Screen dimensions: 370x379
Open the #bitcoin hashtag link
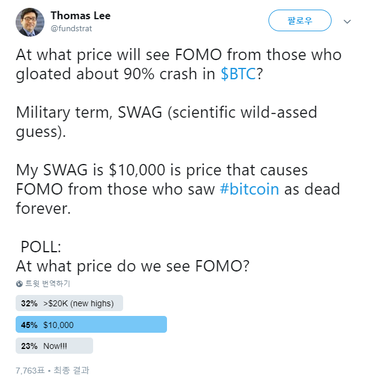point(249,189)
